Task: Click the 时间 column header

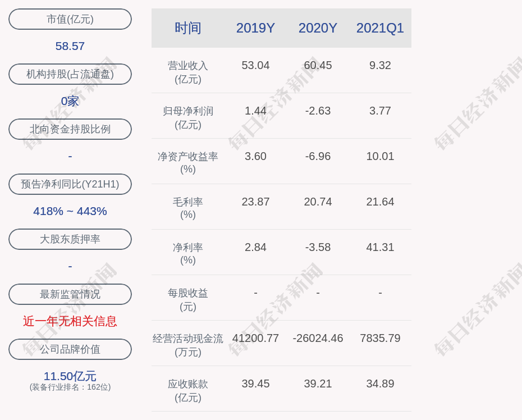Action: tap(188, 28)
